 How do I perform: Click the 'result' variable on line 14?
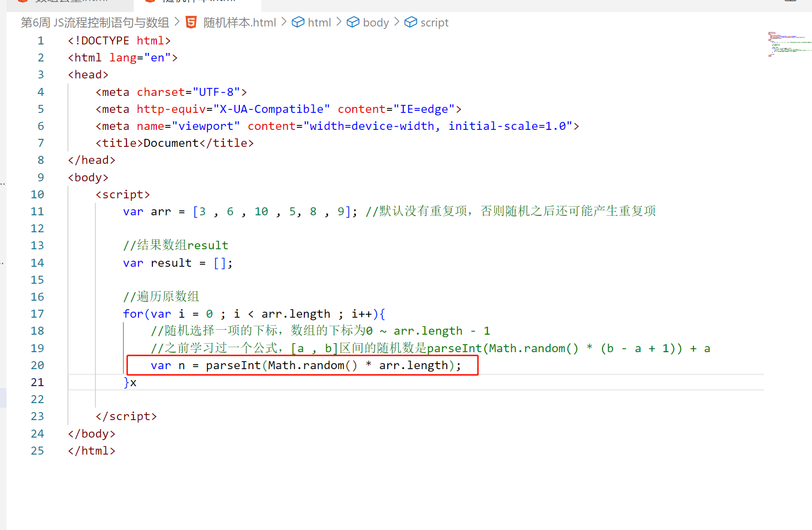[171, 263]
